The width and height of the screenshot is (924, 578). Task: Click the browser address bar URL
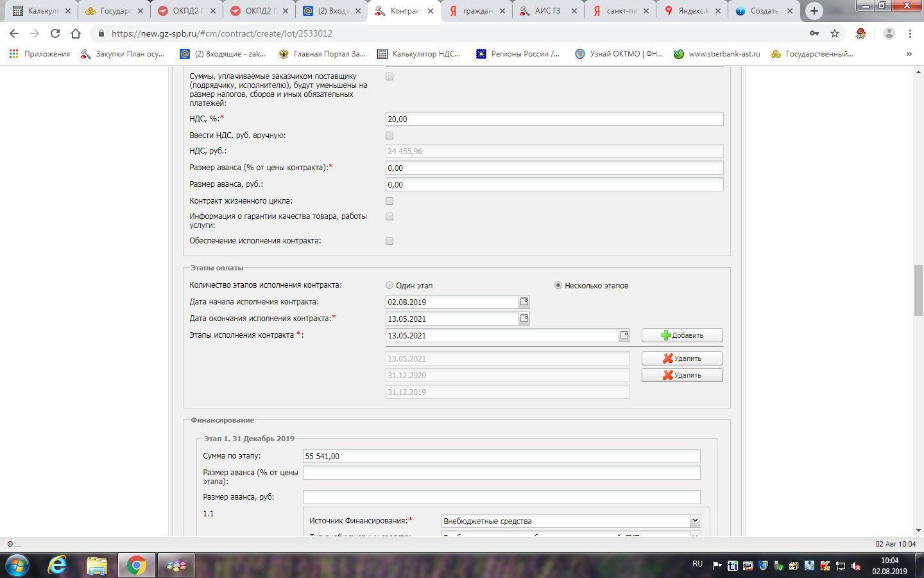222,33
